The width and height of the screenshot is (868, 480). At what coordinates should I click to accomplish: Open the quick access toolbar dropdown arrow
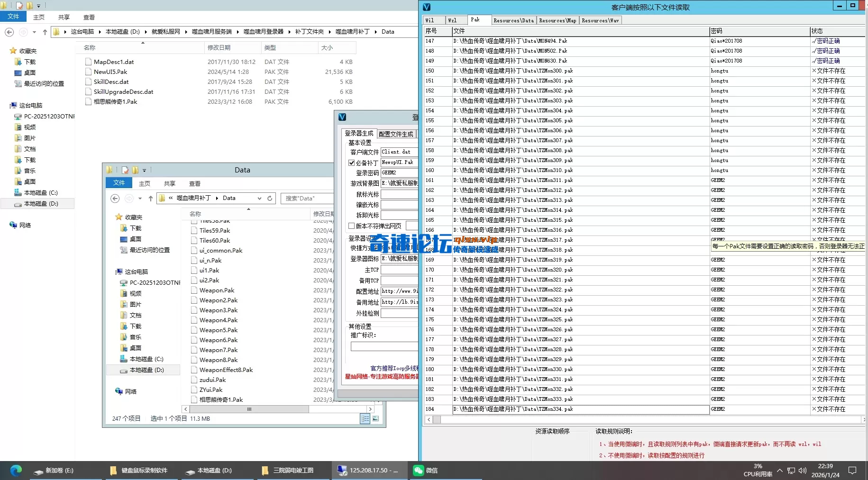coord(39,5)
